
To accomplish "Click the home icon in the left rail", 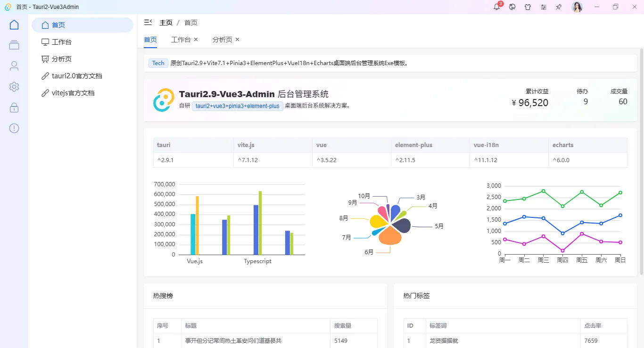I will [x=14, y=24].
